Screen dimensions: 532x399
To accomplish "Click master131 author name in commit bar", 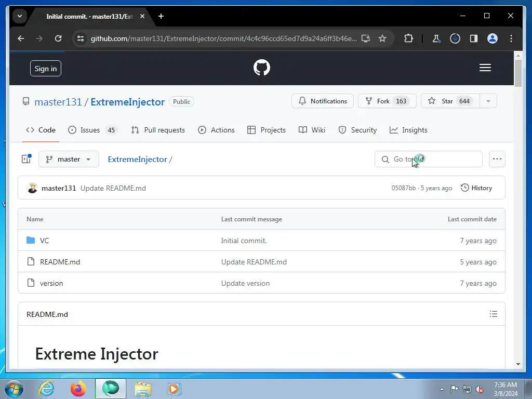I will click(59, 188).
